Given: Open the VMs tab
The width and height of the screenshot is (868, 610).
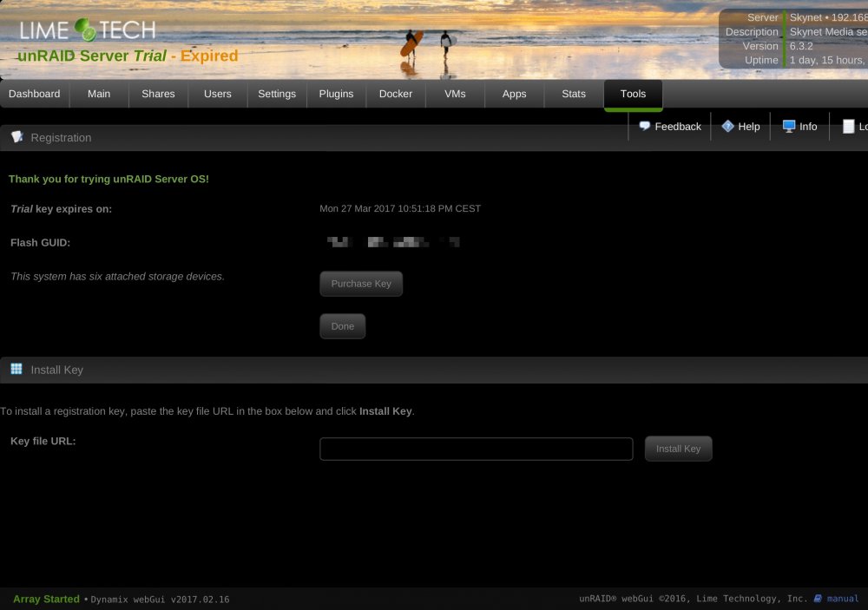Looking at the screenshot, I should (x=455, y=94).
